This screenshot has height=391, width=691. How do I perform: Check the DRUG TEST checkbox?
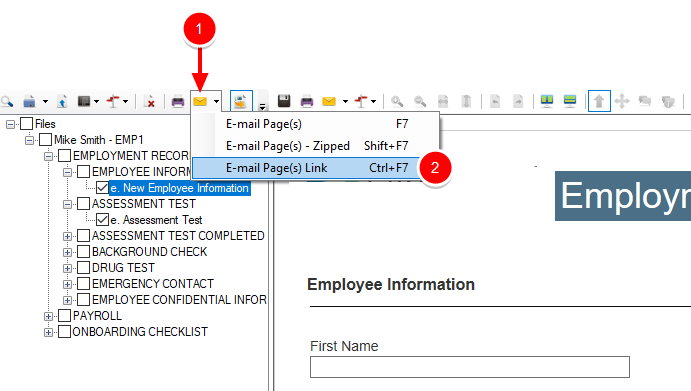coord(83,268)
